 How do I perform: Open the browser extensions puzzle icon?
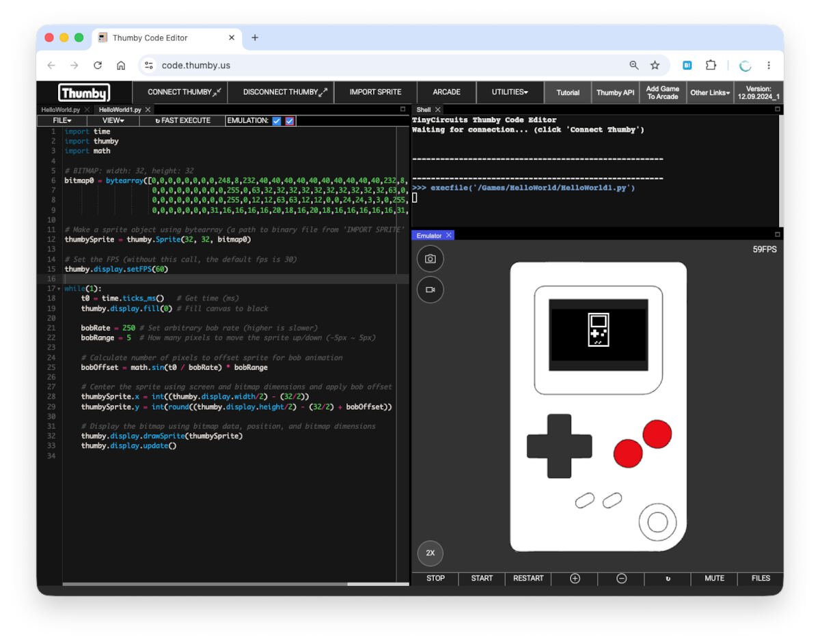pyautogui.click(x=711, y=66)
